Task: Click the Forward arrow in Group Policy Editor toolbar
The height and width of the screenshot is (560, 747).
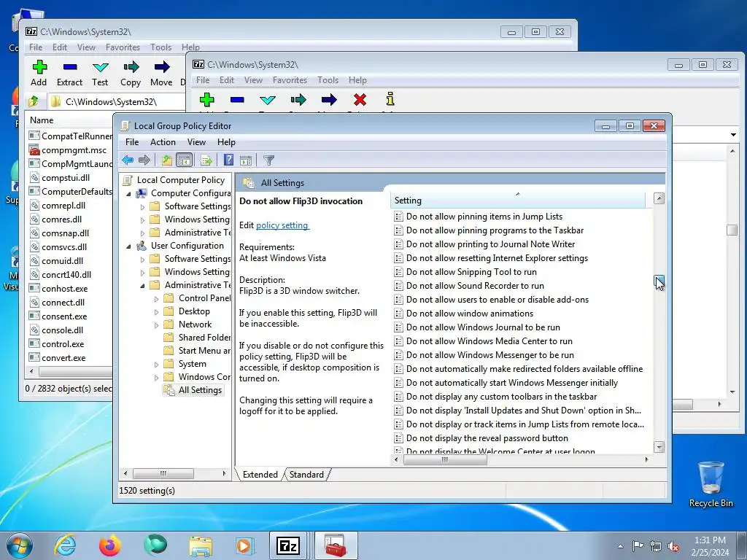Action: click(x=144, y=160)
